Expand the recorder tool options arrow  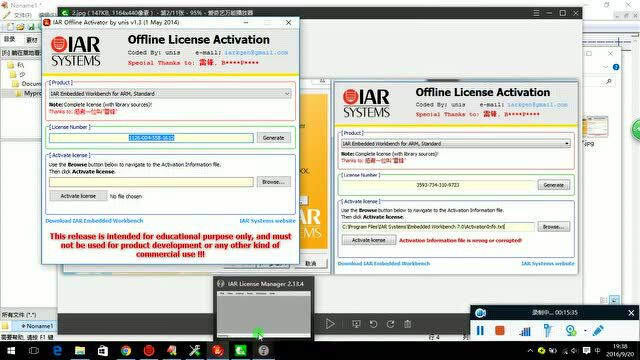tap(585, 331)
